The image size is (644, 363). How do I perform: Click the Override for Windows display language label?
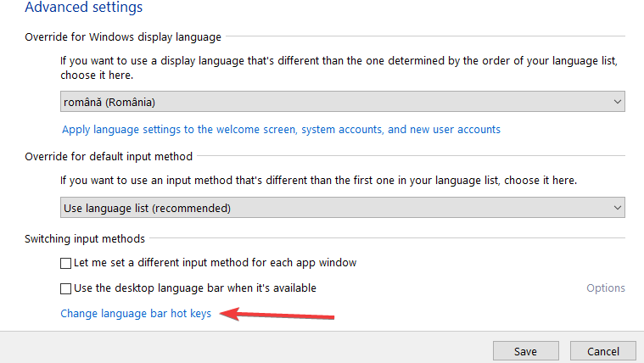tap(123, 37)
